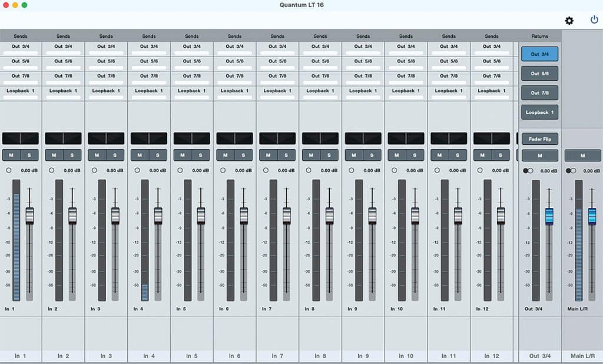Click the bottom Out 3/4 name label
The image size is (603, 364).
pyautogui.click(x=540, y=356)
